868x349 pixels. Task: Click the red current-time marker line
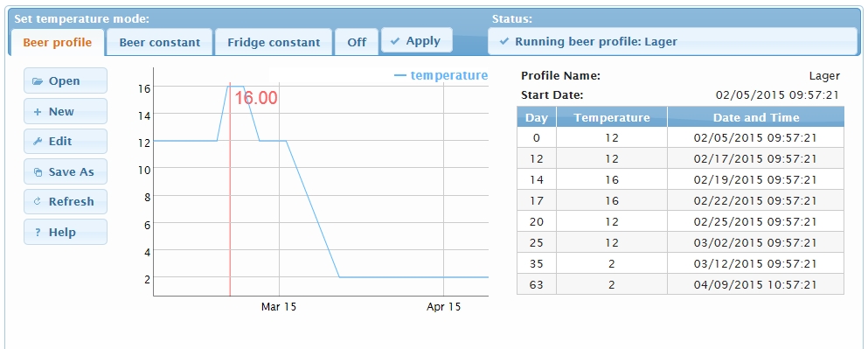click(x=230, y=188)
